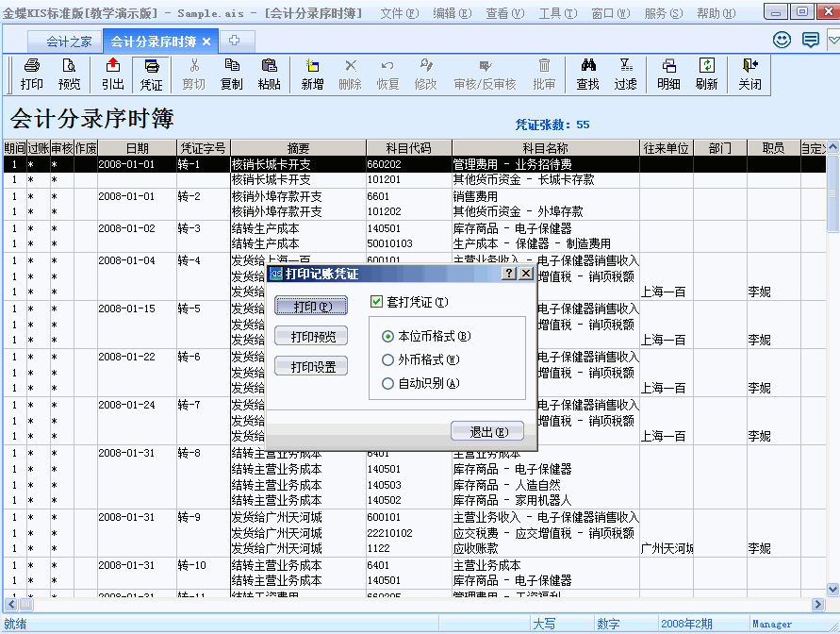
Task: Click the plus icon to add new tab
Action: click(x=234, y=41)
